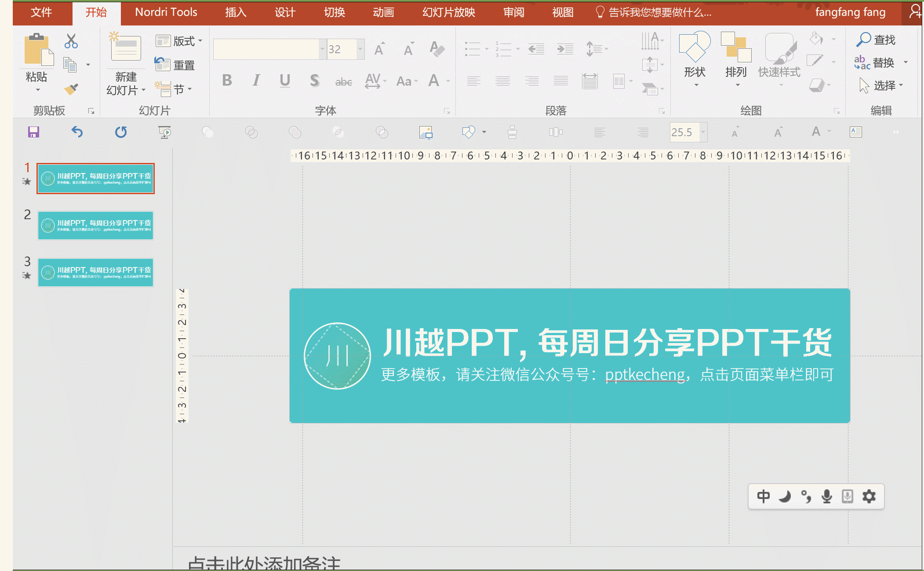Image resolution: width=924 pixels, height=571 pixels.
Task: Switch to the Insert (插入) tab
Action: click(236, 12)
